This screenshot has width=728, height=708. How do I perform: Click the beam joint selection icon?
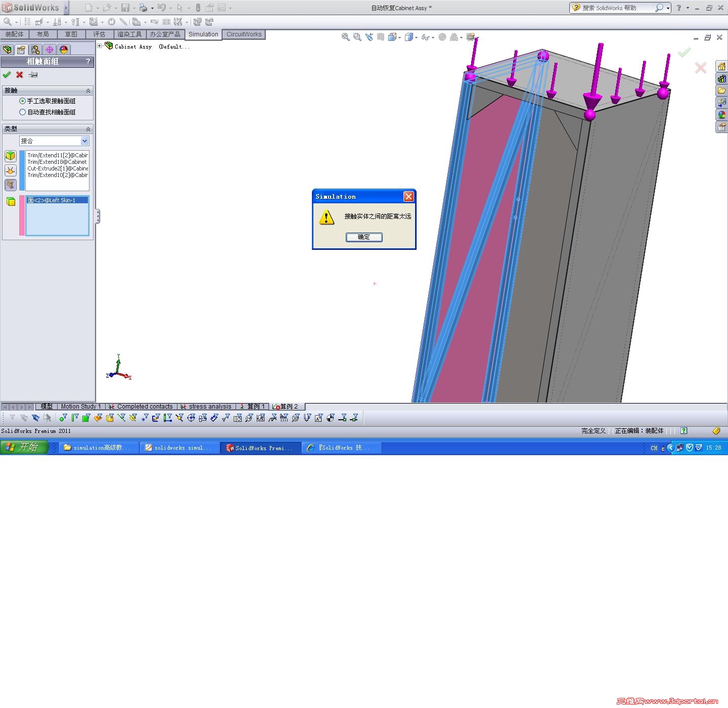[11, 170]
